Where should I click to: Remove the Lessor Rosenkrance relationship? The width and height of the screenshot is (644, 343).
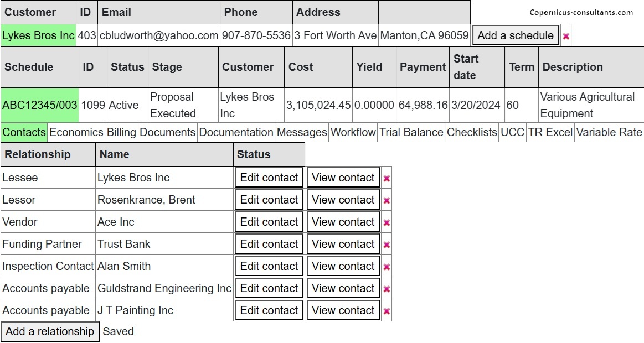[x=387, y=200]
